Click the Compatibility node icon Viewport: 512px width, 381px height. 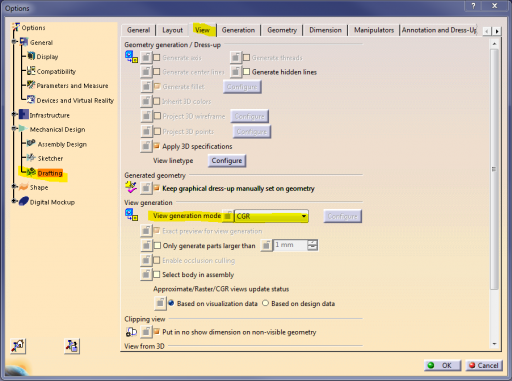31,71
